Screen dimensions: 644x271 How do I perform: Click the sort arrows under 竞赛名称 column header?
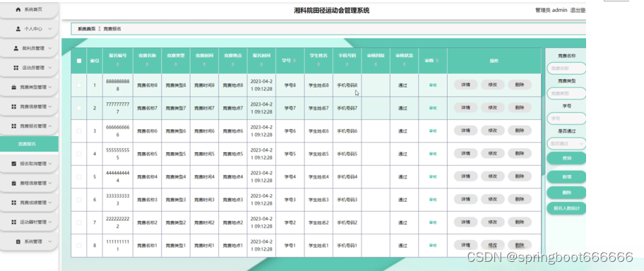point(147,64)
